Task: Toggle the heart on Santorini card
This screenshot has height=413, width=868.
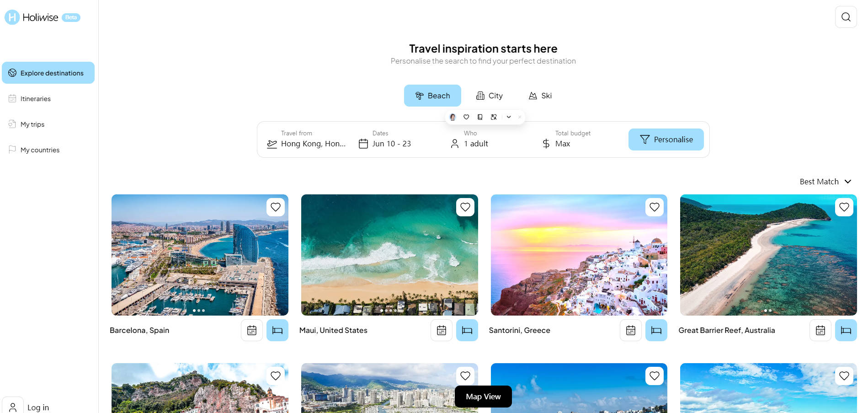Action: (655, 207)
